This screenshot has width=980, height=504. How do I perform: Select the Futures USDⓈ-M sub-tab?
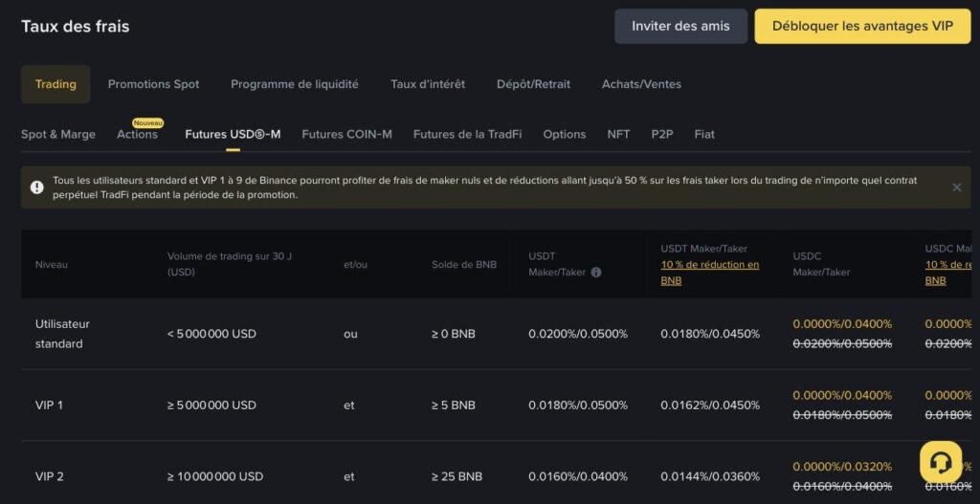(233, 134)
